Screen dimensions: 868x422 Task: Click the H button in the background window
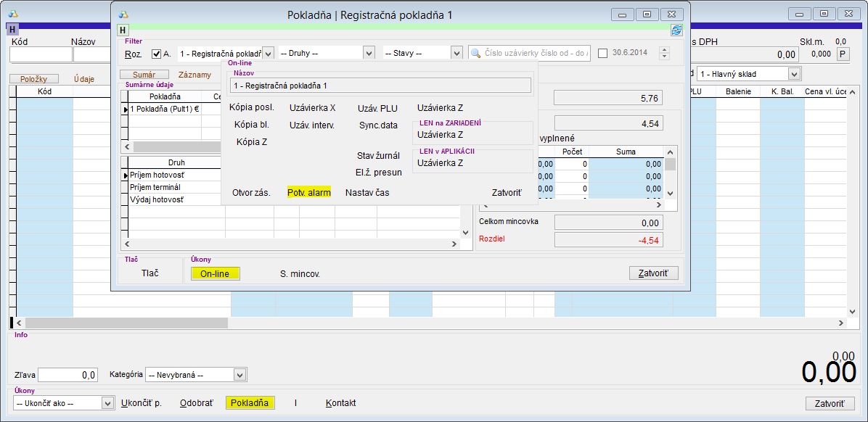12,28
